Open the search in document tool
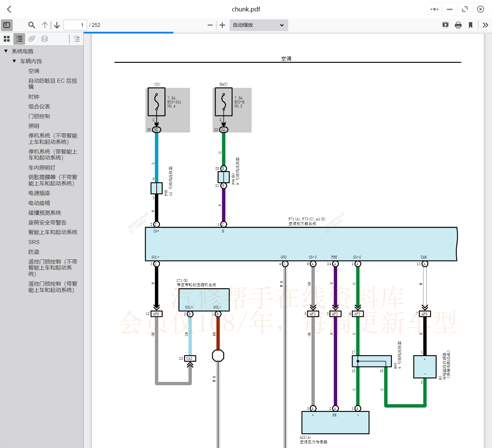 32,25
